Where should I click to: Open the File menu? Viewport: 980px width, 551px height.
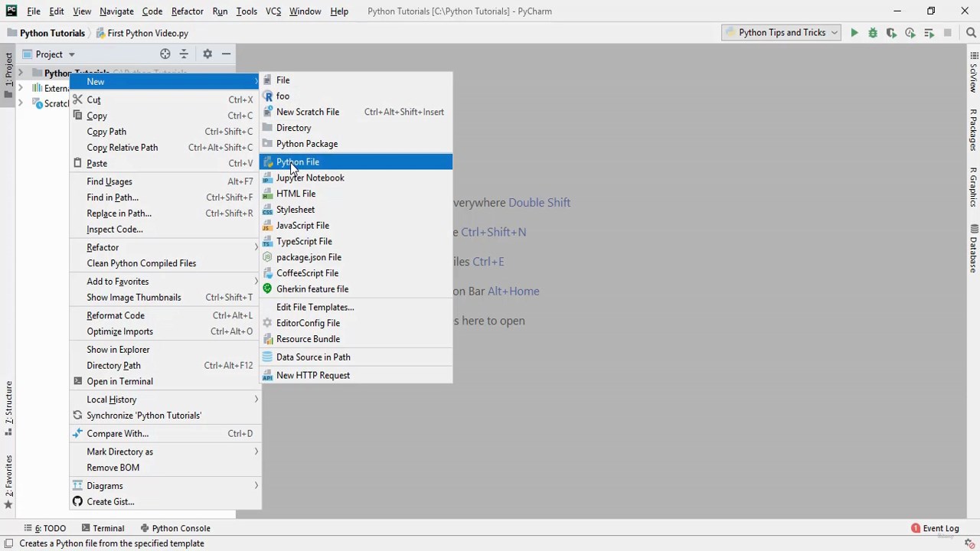(34, 11)
